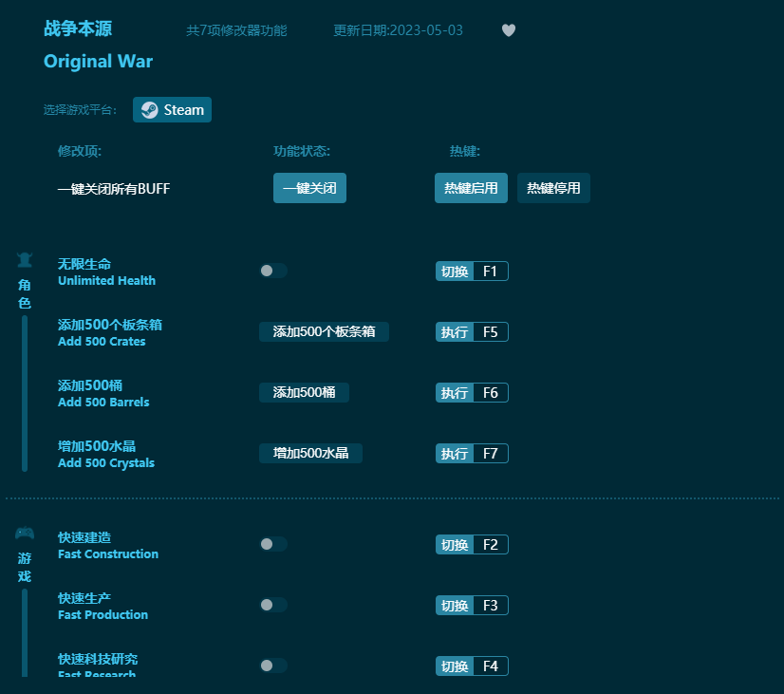Click the 执行 F7 hotkey button

pyautogui.click(x=472, y=453)
